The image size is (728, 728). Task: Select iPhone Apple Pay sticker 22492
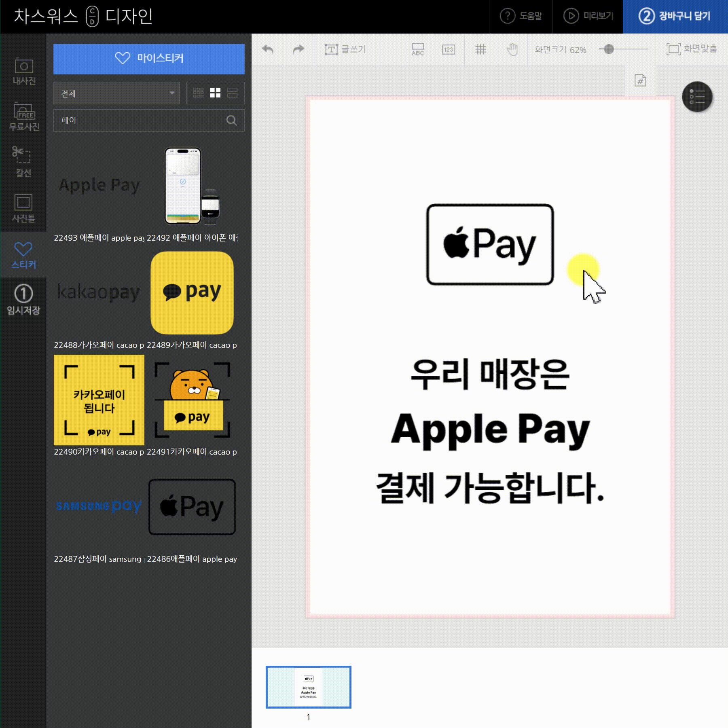point(192,185)
